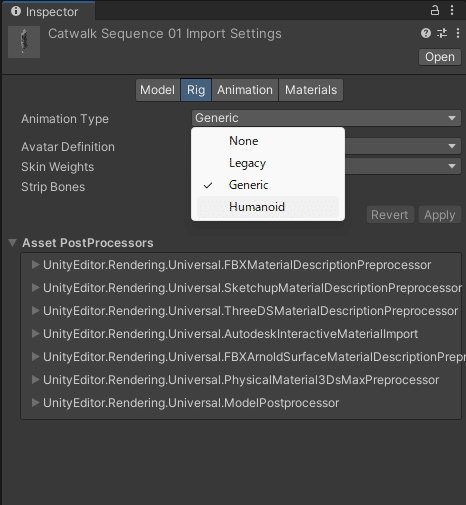
Task: Open the help reference question mark icon
Action: (426, 33)
